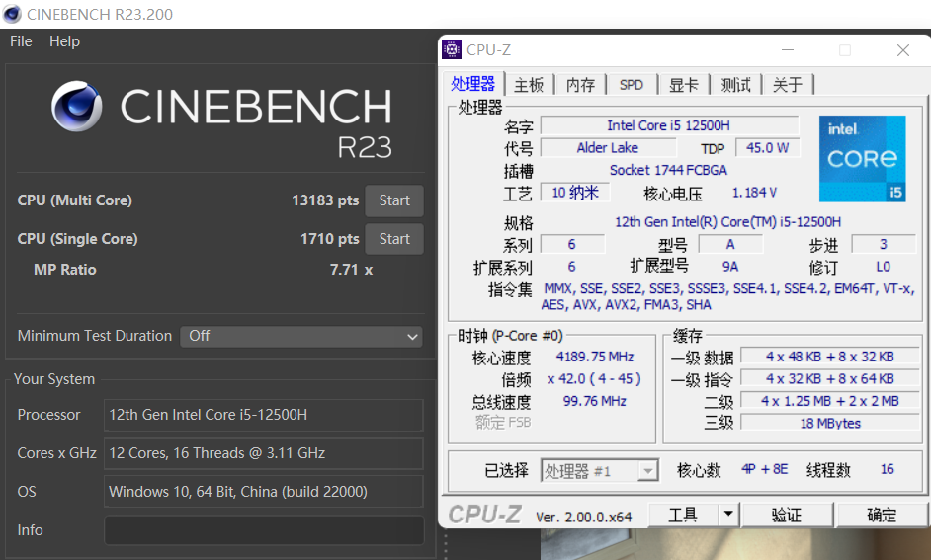Click the bus speed 99.76 MHz

(x=594, y=402)
